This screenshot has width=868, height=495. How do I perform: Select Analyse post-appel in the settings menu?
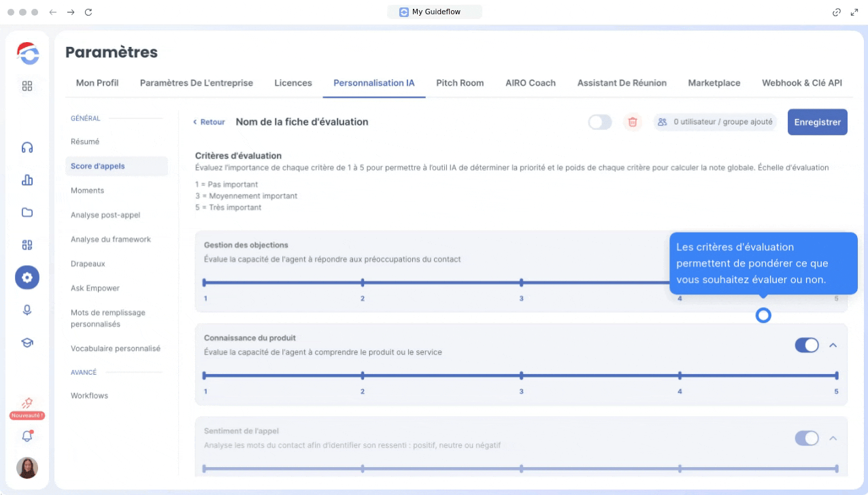click(105, 215)
